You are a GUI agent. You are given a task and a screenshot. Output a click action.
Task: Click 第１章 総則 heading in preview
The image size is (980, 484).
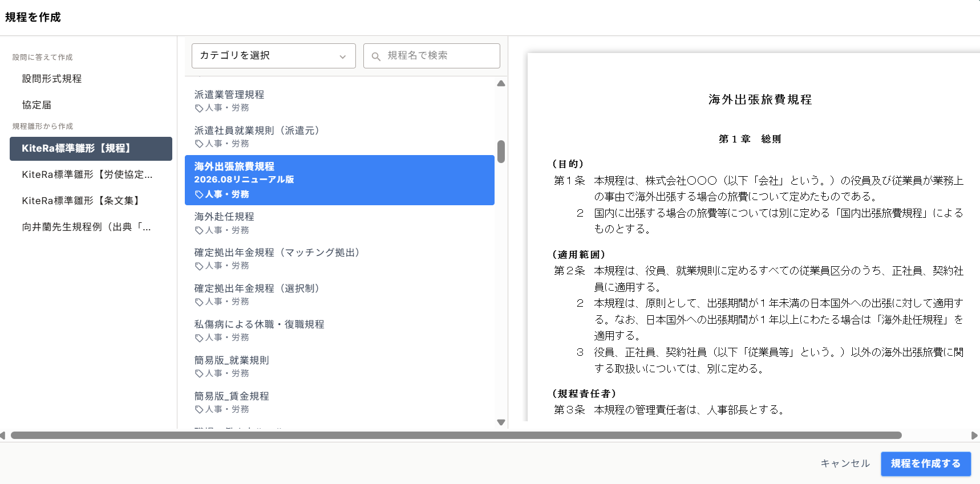750,139
